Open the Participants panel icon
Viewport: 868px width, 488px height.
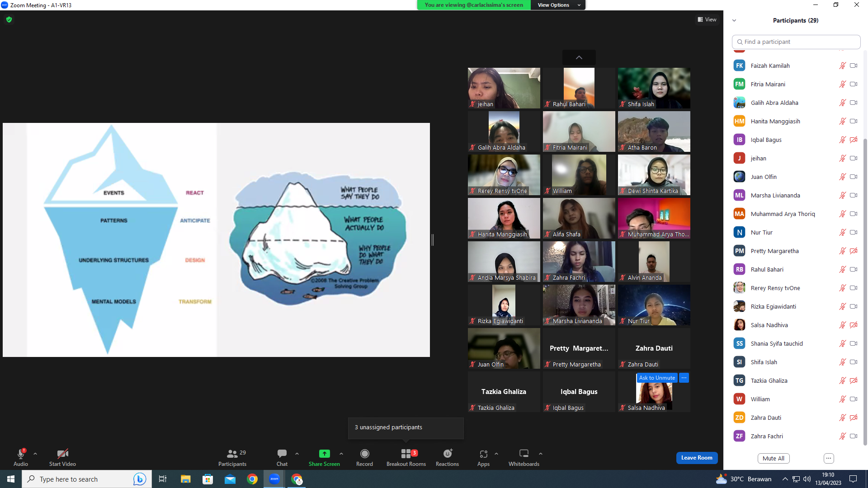232,454
